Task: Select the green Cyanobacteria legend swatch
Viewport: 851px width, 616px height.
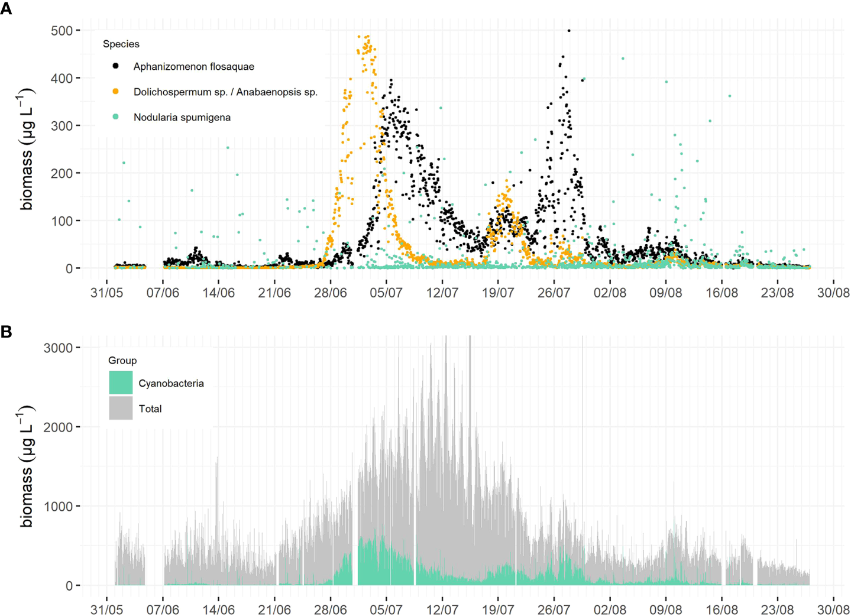Action: pyautogui.click(x=121, y=383)
